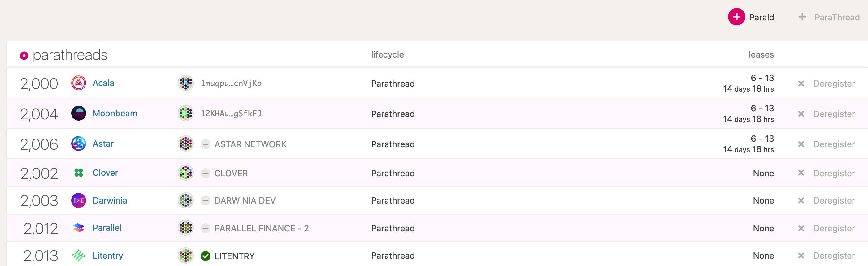The image size is (868, 266).
Task: Click the Acala manager account identicon
Action: (x=186, y=83)
